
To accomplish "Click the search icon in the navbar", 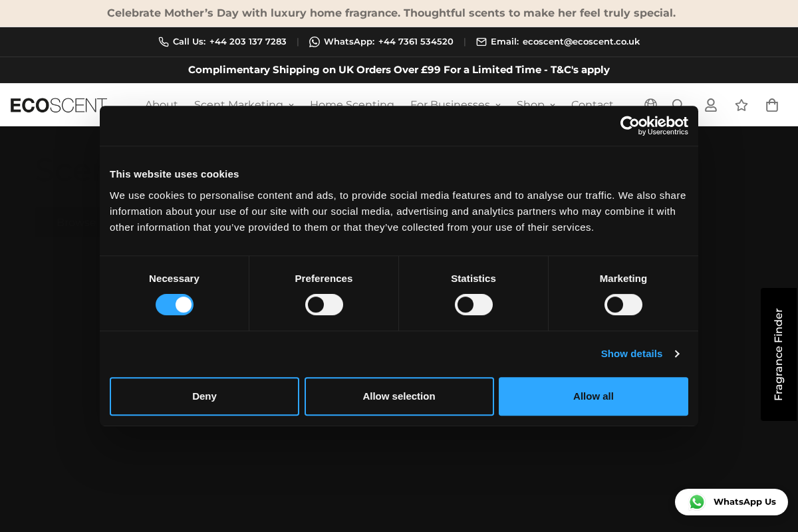I will [x=678, y=104].
